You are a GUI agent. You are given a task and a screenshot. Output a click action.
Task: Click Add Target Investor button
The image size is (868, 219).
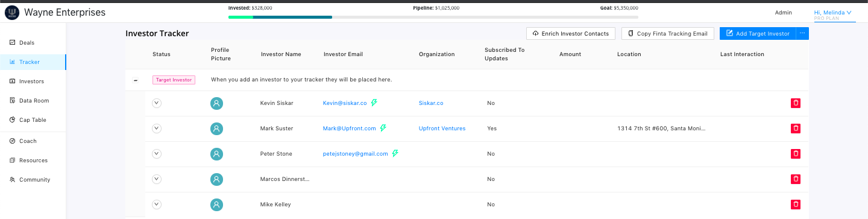pyautogui.click(x=758, y=34)
